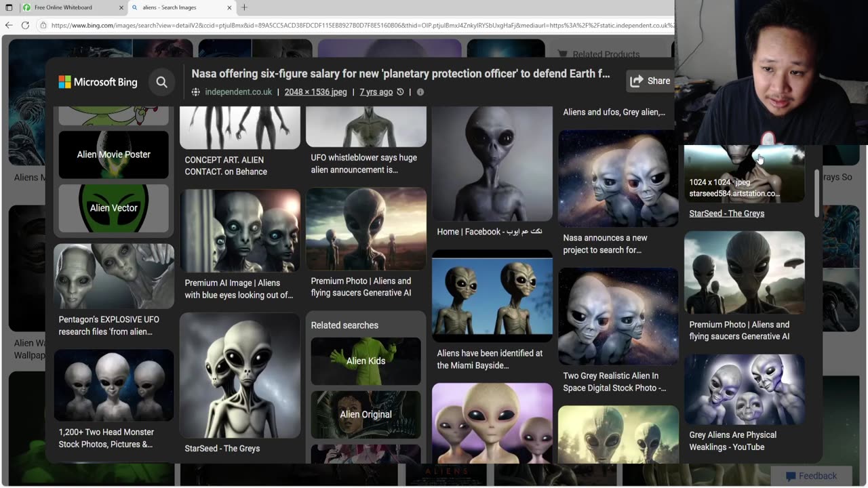The width and height of the screenshot is (868, 488).
Task: Open the Grey Aliens Are Physical Weaklings image
Action: point(744,390)
